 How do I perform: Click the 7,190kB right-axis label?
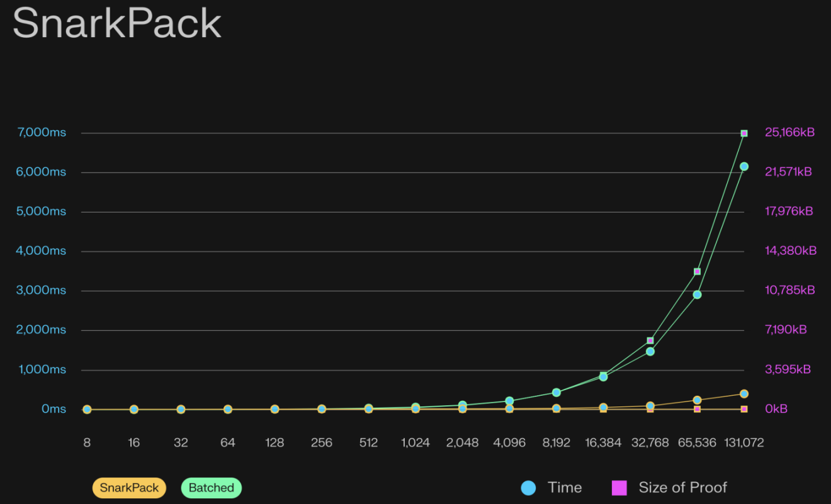point(786,330)
